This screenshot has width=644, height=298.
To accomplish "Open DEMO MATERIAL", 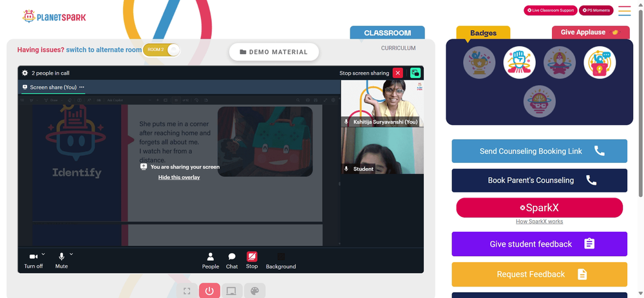I will (274, 52).
